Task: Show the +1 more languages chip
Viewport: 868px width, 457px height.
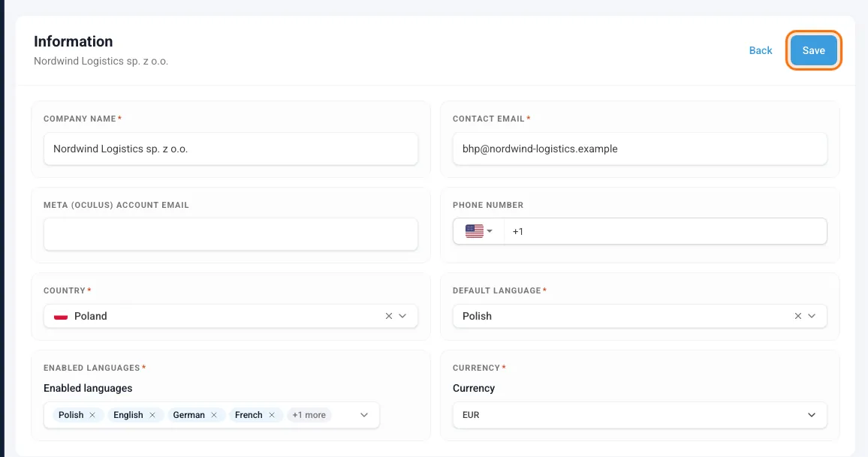Action: (309, 415)
